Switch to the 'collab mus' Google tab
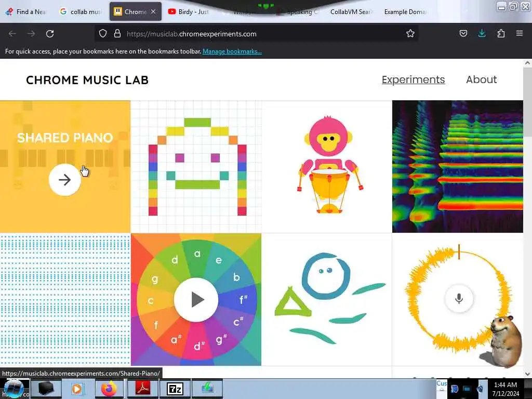This screenshot has width=532, height=399. tap(81, 11)
